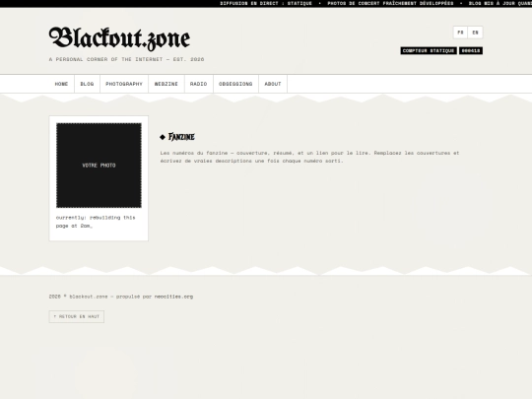Go to the Blog section
The height and width of the screenshot is (399, 532).
[88, 84]
